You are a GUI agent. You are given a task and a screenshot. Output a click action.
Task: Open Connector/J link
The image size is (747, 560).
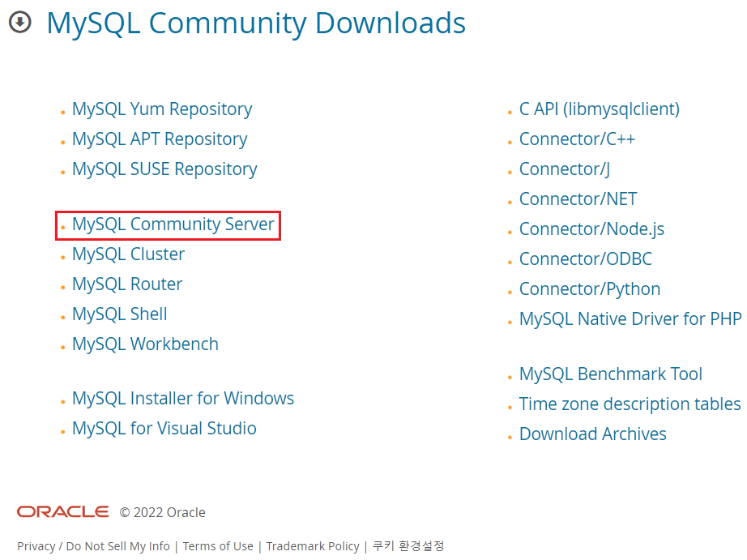coord(565,169)
